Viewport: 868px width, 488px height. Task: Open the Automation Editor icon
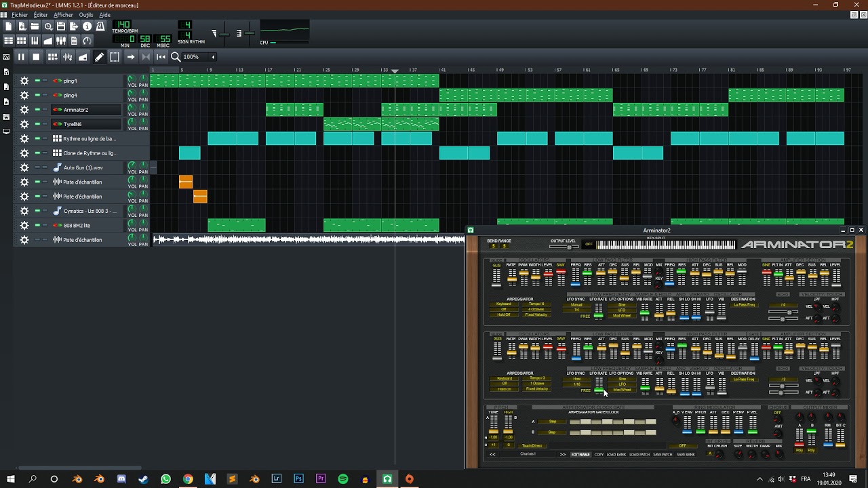[x=48, y=41]
